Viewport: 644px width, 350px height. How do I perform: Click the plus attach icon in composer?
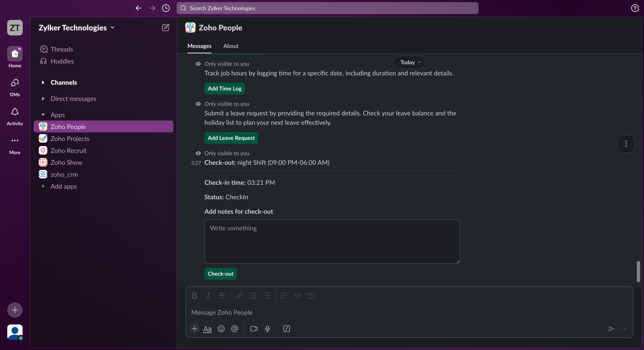[x=195, y=329]
